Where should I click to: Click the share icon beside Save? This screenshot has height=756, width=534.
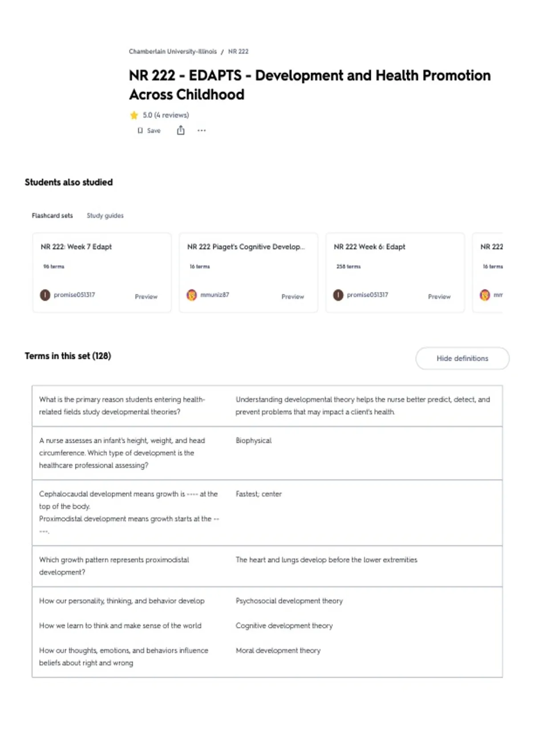click(x=181, y=130)
